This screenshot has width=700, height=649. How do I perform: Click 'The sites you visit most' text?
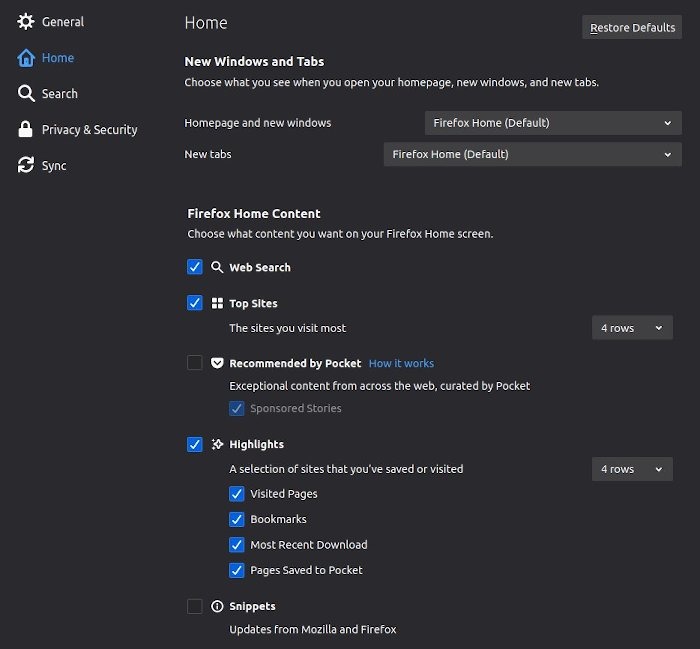pos(288,328)
